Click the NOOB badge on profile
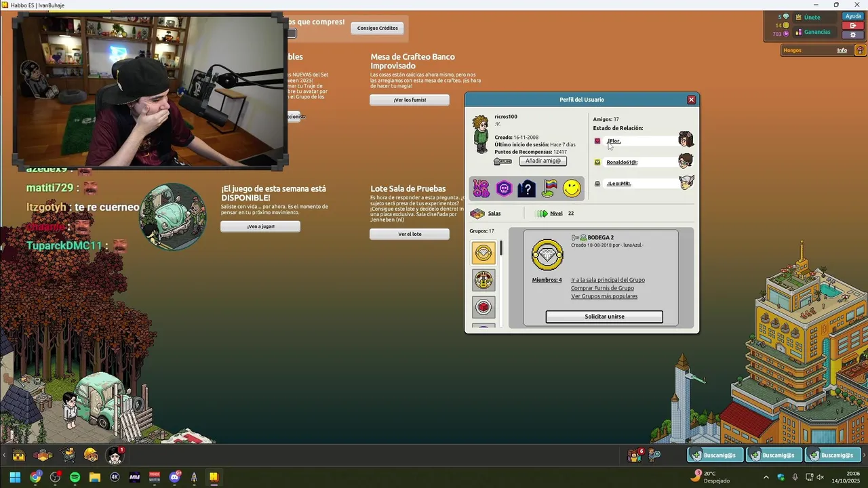This screenshot has width=868, height=488. (481, 188)
